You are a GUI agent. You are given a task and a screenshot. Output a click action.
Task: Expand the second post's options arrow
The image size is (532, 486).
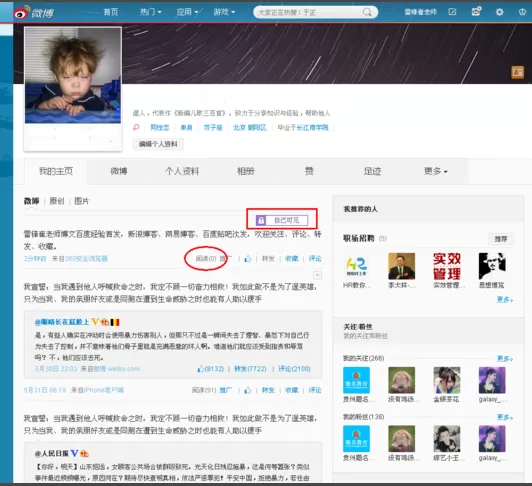[x=317, y=275]
